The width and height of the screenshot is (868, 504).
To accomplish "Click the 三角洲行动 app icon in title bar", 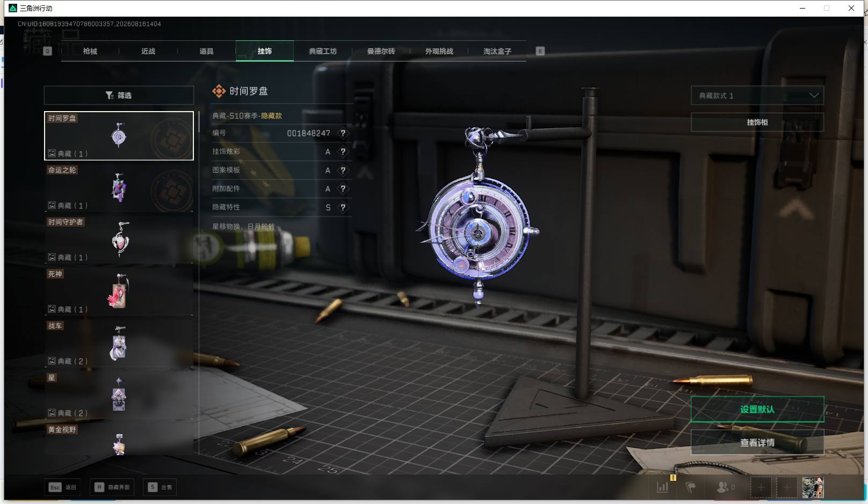I will [x=13, y=8].
